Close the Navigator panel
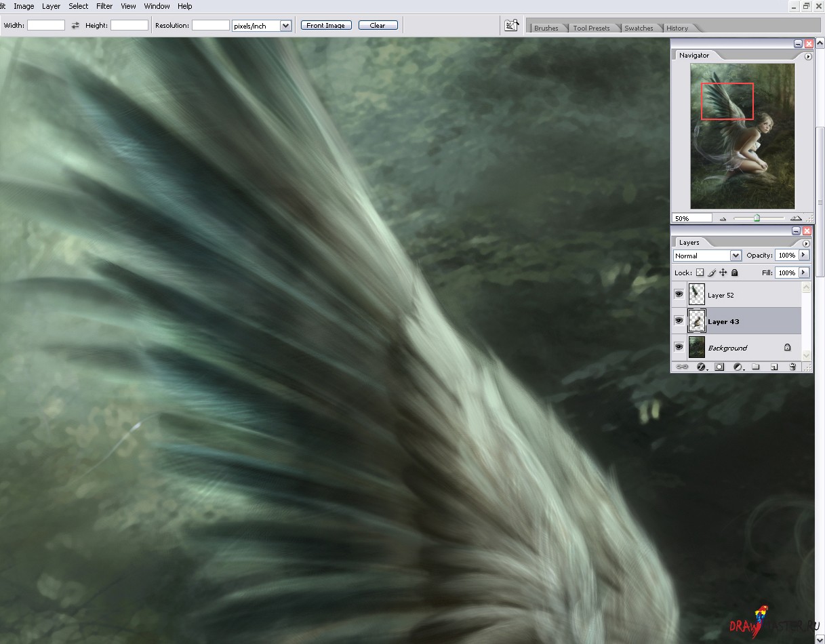The image size is (825, 644). 808,43
